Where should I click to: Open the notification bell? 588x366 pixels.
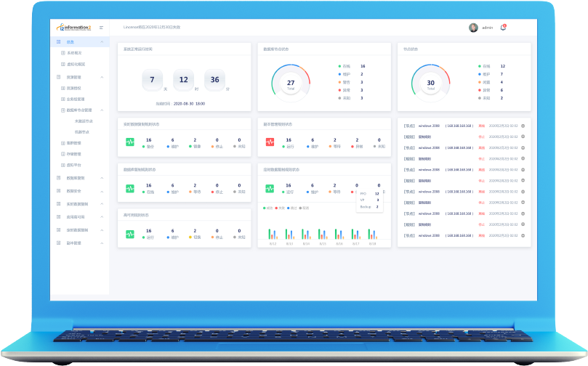(x=503, y=28)
